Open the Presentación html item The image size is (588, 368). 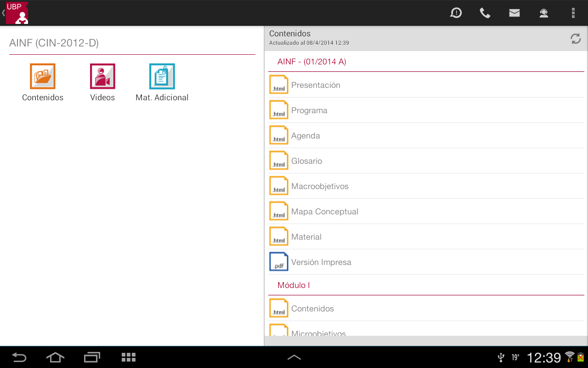(x=316, y=85)
